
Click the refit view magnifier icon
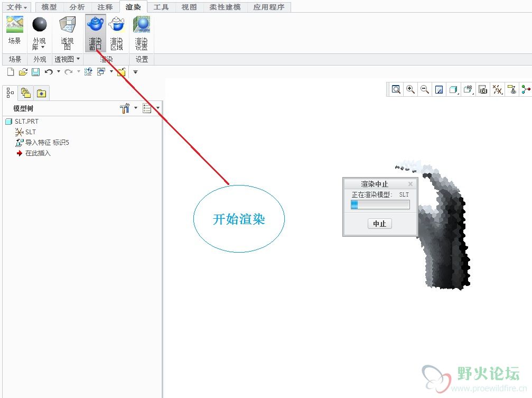point(396,89)
